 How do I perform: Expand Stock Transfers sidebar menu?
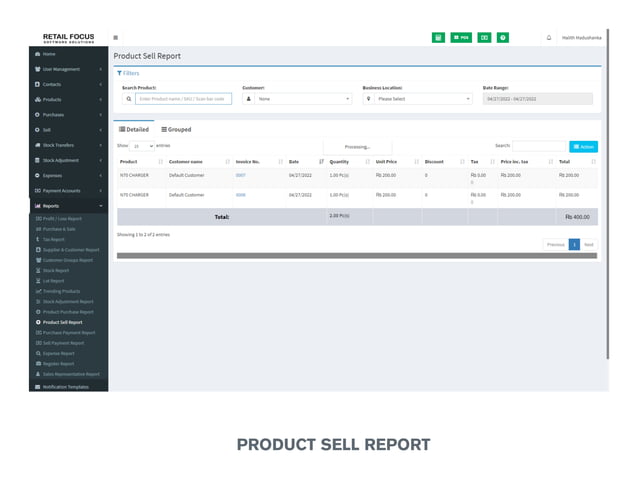(68, 145)
